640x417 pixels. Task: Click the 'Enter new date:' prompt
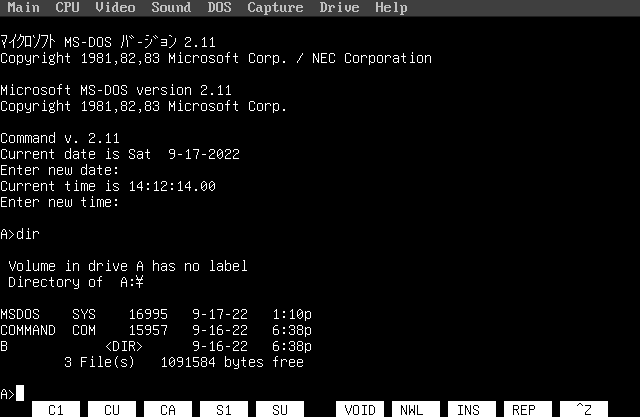(60, 170)
